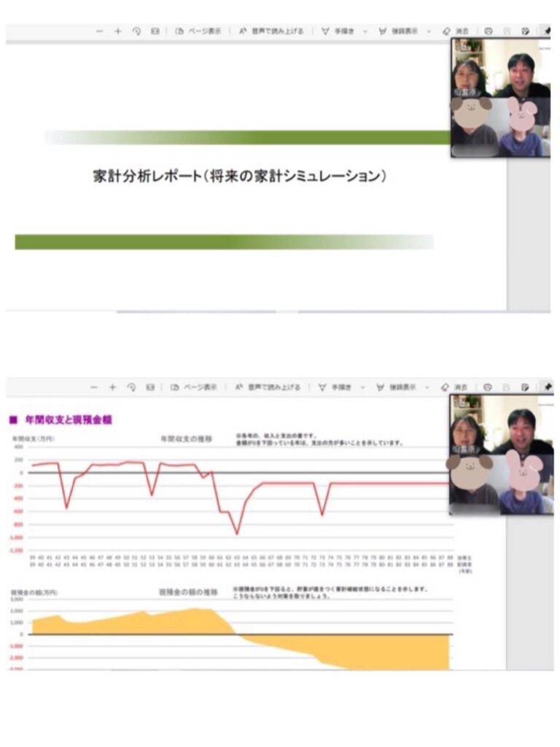Click fit-to-page icon in the lower toolbar
560x747 pixels.
coord(149,387)
